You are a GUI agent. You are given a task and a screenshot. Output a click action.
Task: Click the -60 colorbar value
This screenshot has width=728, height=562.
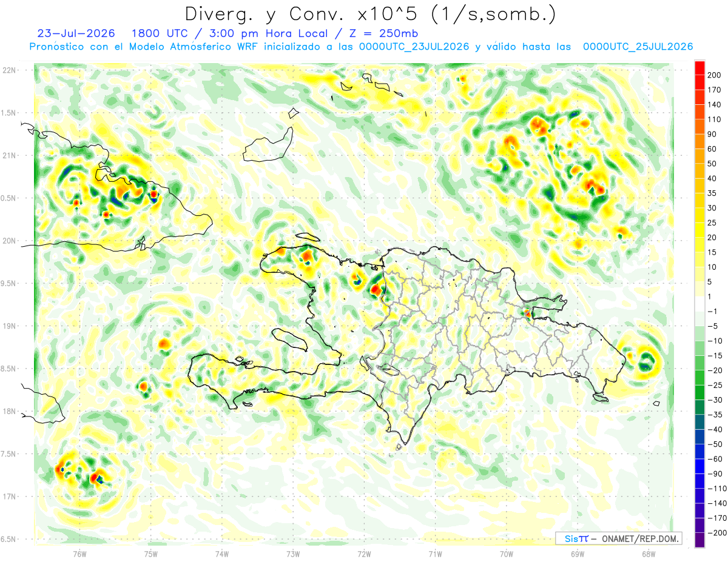(716, 459)
